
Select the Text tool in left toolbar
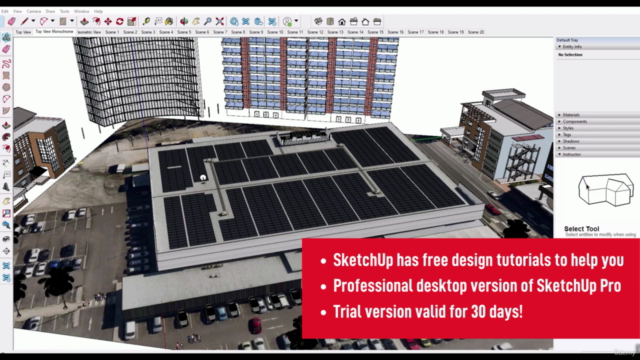pos(6,175)
